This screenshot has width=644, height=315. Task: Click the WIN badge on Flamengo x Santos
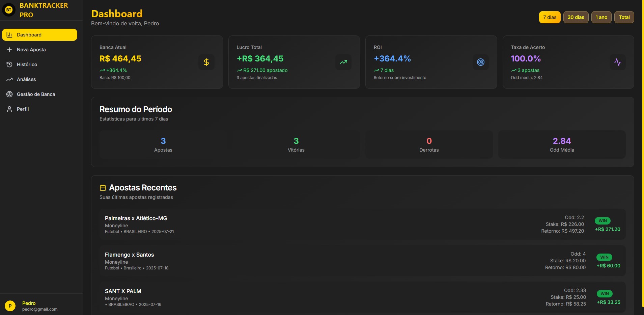(604, 257)
